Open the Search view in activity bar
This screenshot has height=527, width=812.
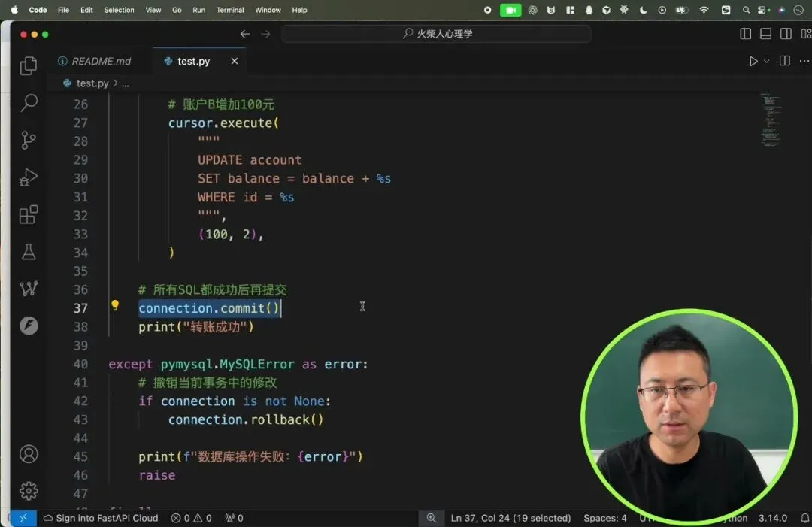pos(29,102)
